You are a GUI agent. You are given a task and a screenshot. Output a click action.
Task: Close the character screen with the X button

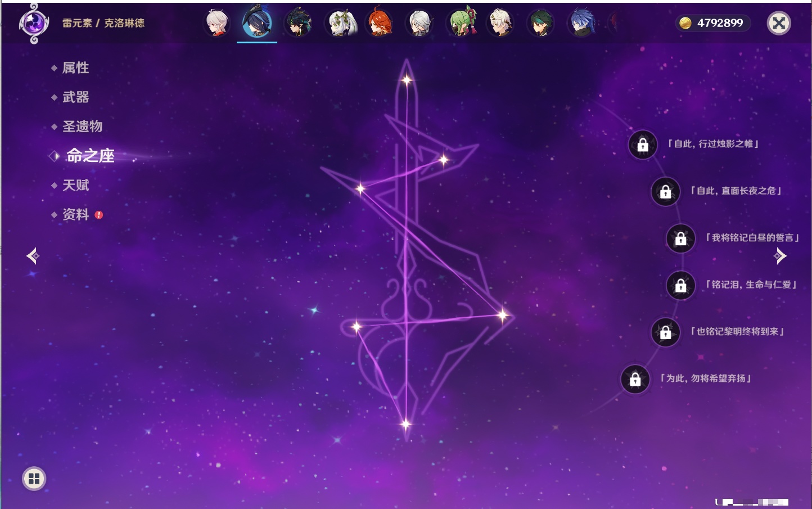tap(779, 23)
